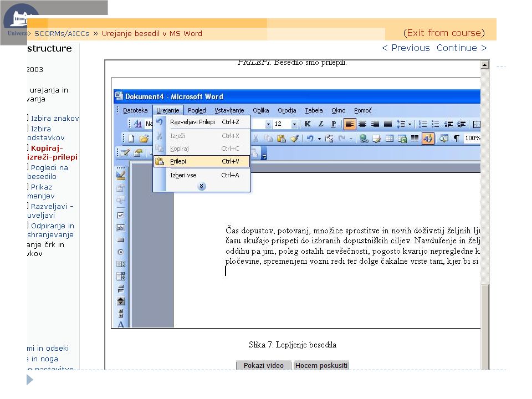Image resolution: width=532 pixels, height=399 pixels.
Task: Toggle Show/Hide paragraph marks icon
Action: tap(457, 139)
